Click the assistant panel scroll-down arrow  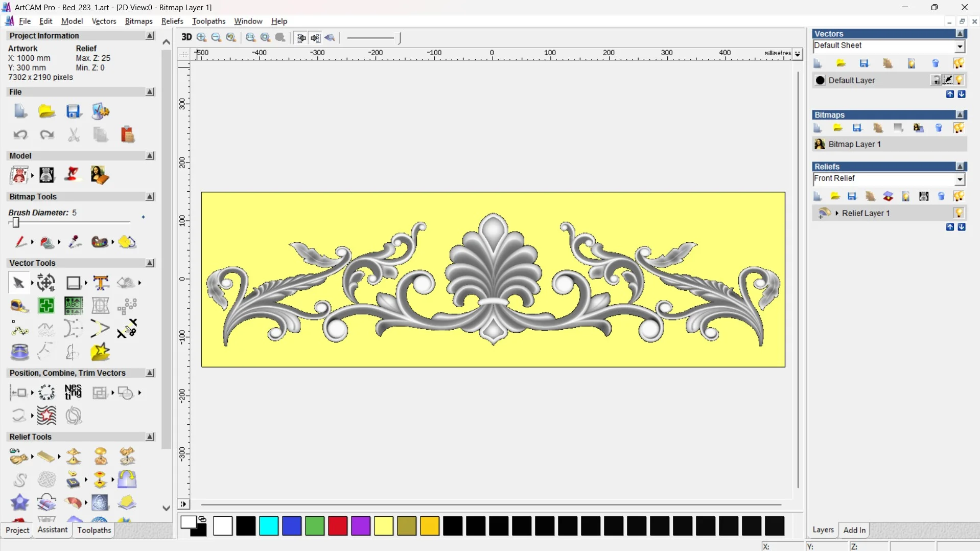click(166, 508)
